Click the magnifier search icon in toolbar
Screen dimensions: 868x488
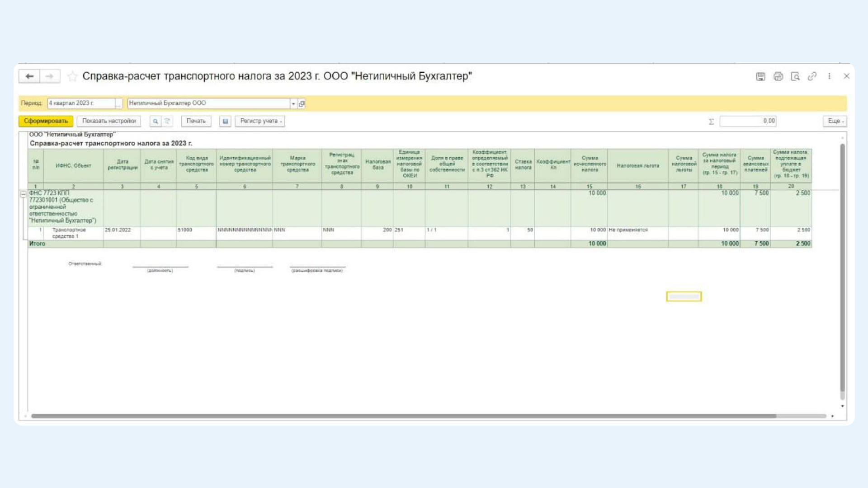156,121
